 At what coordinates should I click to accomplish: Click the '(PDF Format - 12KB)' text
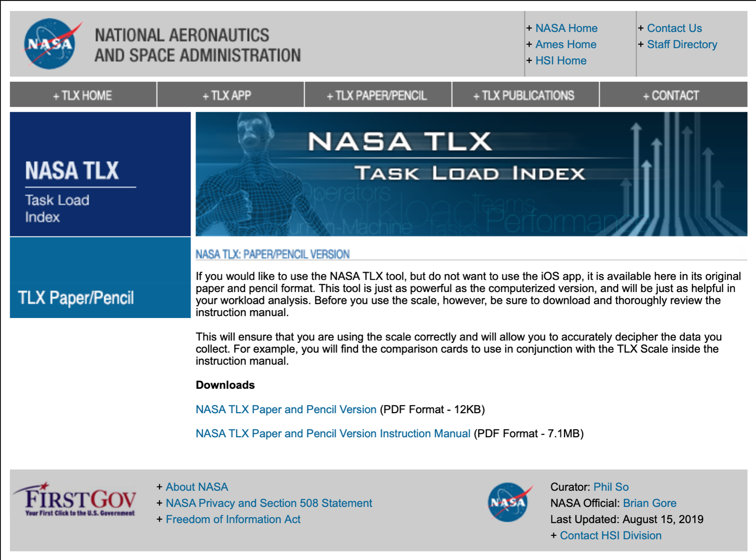(x=432, y=409)
